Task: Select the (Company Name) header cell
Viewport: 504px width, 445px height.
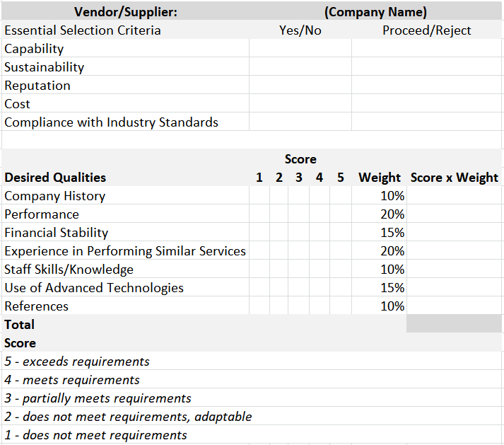Action: pos(375,12)
